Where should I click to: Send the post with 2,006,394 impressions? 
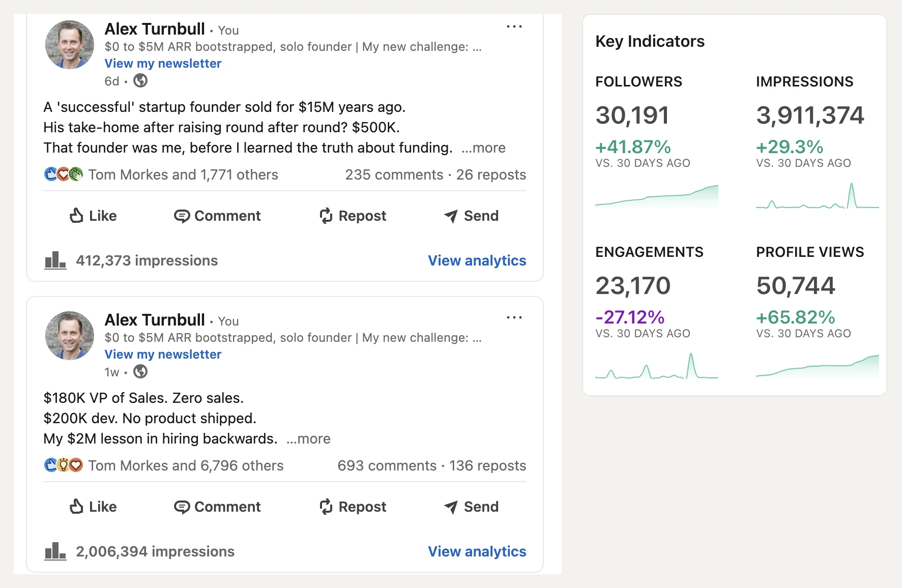point(471,507)
